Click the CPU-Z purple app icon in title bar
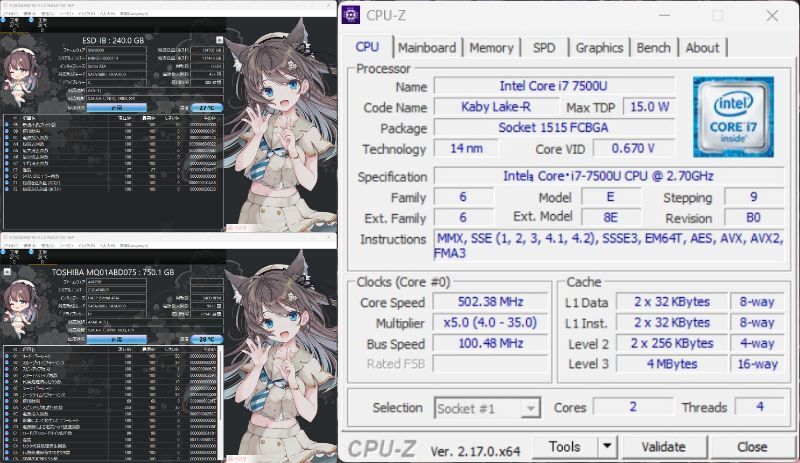The height and width of the screenshot is (463, 800). tap(351, 15)
